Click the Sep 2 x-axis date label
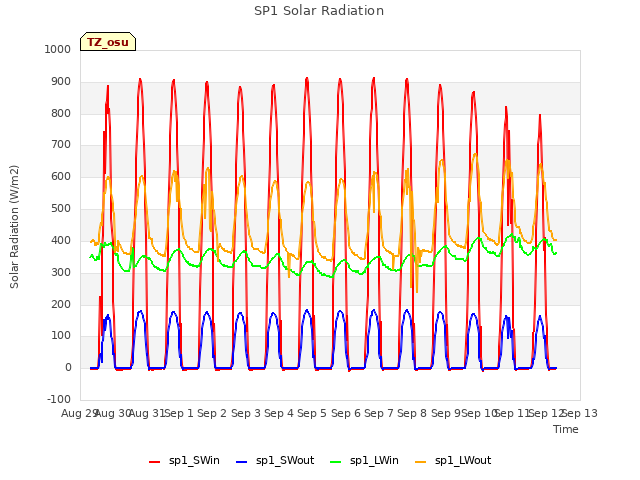640x480 pixels. 212,413
